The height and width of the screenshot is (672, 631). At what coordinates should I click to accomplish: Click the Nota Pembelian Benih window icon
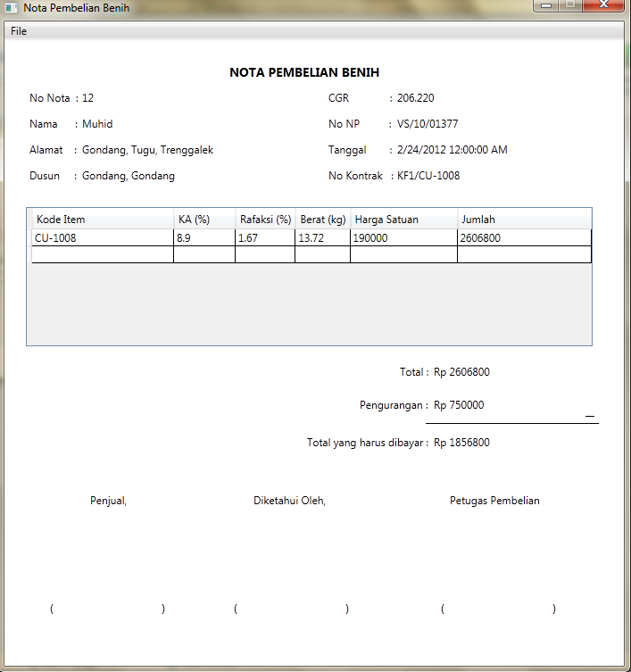point(11,8)
